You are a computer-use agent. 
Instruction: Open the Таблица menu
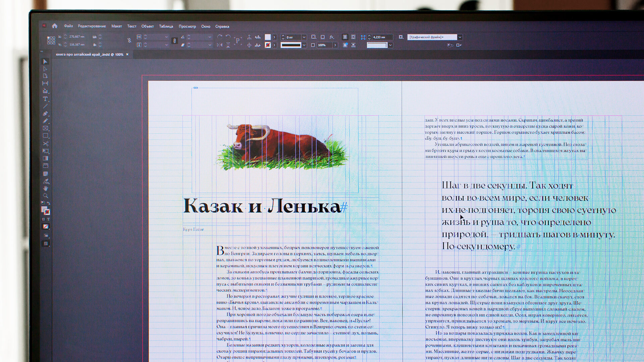coord(166,26)
